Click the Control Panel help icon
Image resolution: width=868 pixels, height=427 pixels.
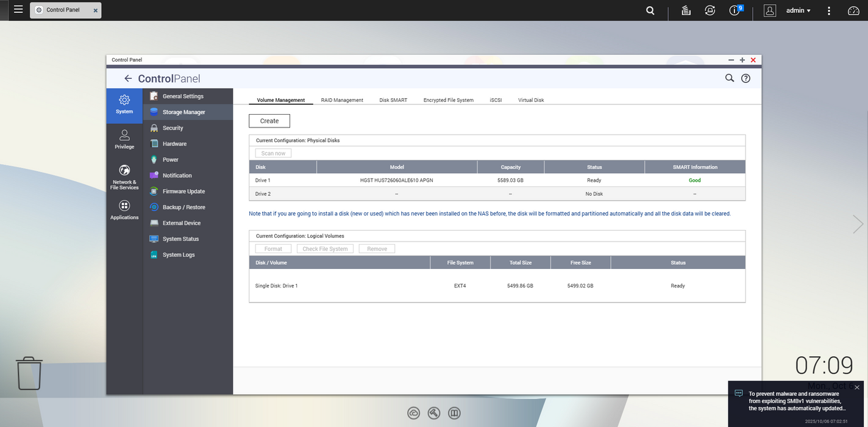click(x=745, y=78)
